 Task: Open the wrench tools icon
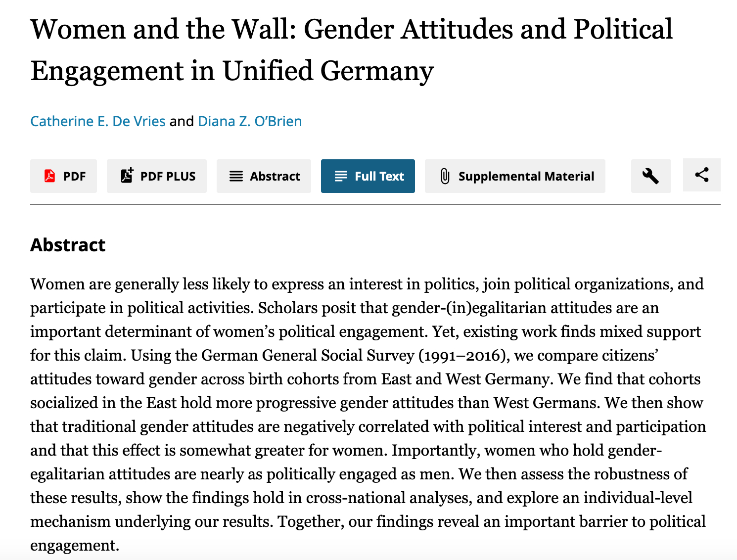[650, 176]
